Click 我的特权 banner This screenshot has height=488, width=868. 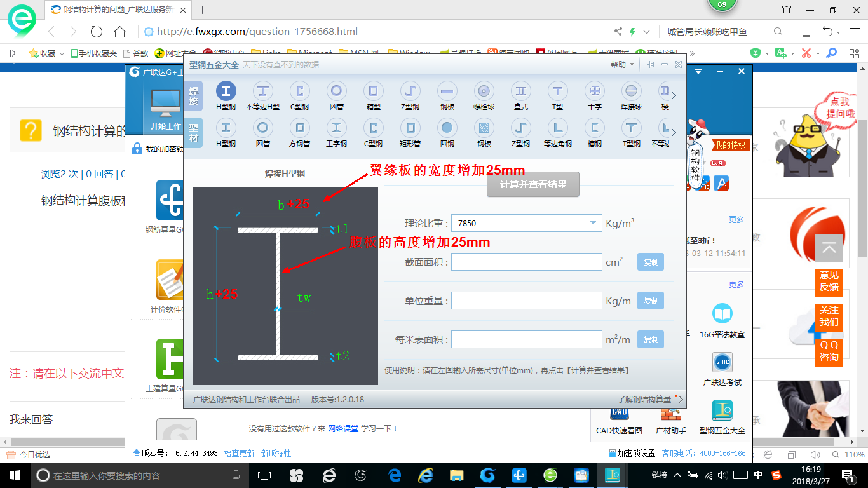[732, 146]
